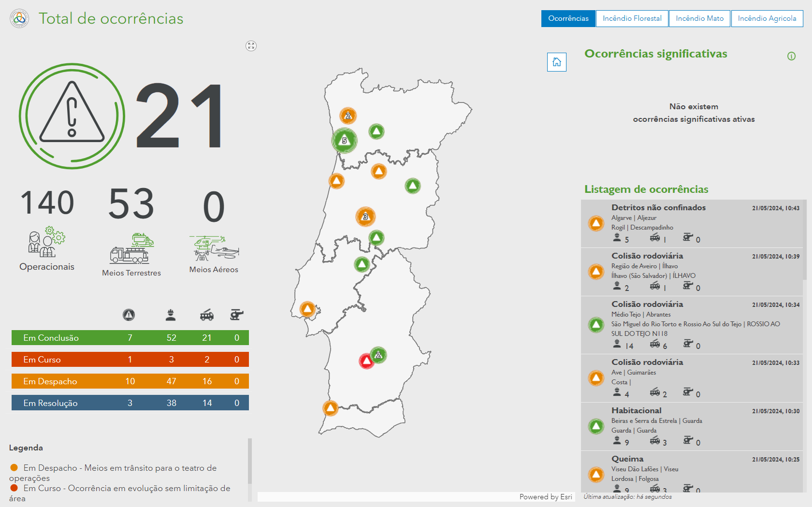Click the Ocorrências tab

pyautogui.click(x=568, y=18)
